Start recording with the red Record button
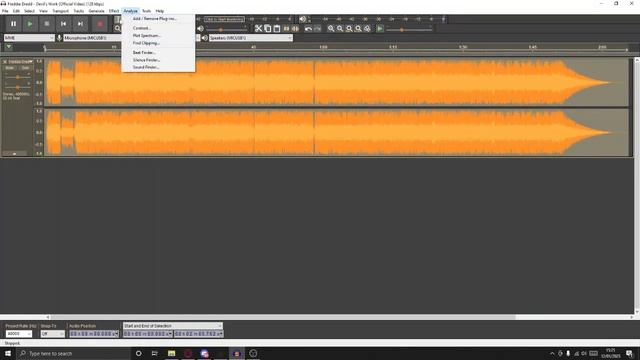 click(100, 24)
